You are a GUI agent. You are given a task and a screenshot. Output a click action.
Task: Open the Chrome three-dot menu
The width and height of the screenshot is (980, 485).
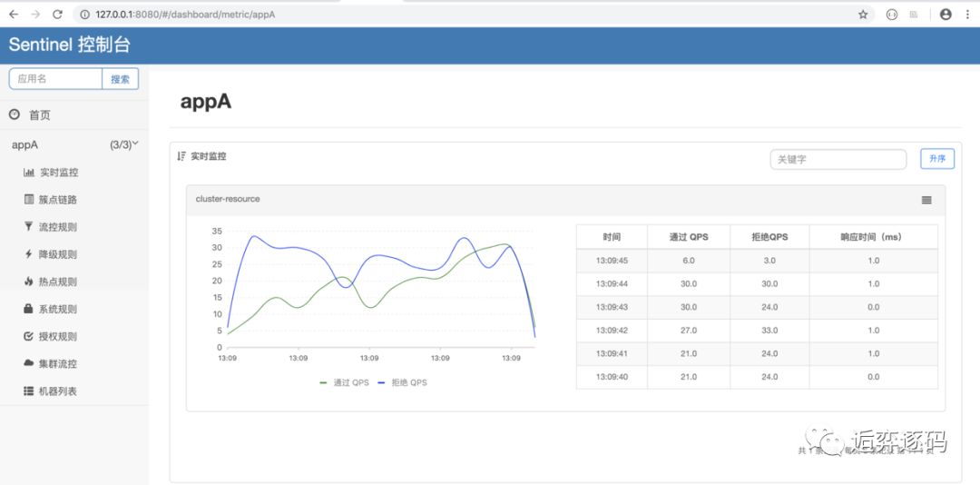pos(967,15)
